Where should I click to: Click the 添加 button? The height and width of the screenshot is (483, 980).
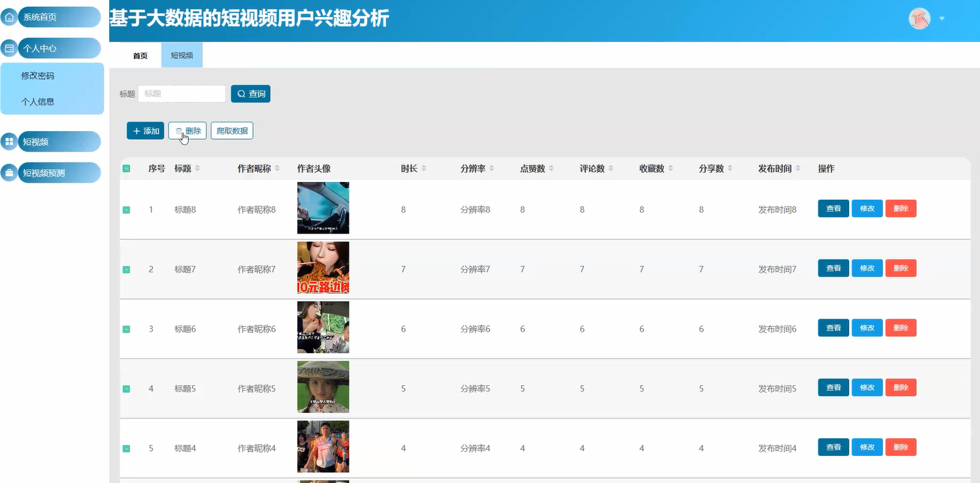(x=145, y=131)
